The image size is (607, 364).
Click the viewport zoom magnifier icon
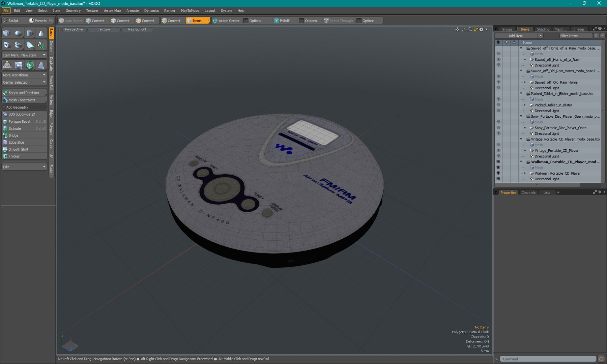(x=470, y=30)
